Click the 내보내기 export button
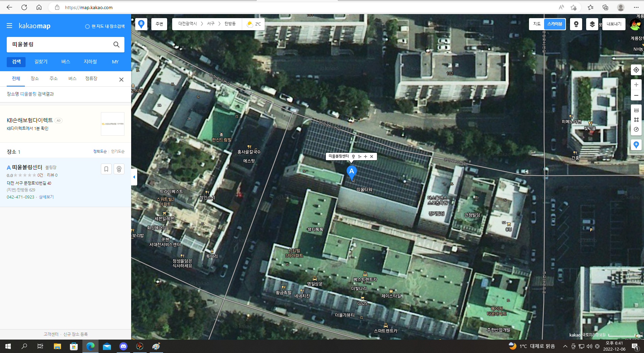Screen dimensions: 644x353 614,24
